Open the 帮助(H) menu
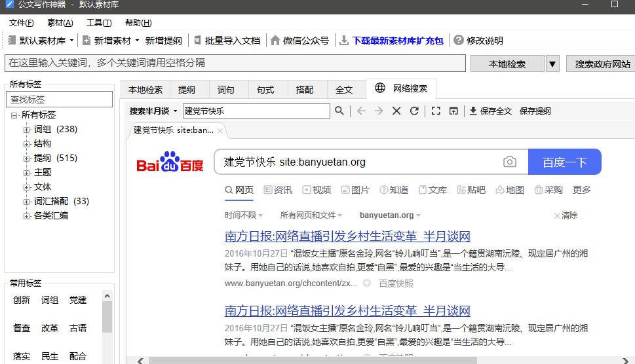Viewport: 635px width, 364px height. coord(138,23)
